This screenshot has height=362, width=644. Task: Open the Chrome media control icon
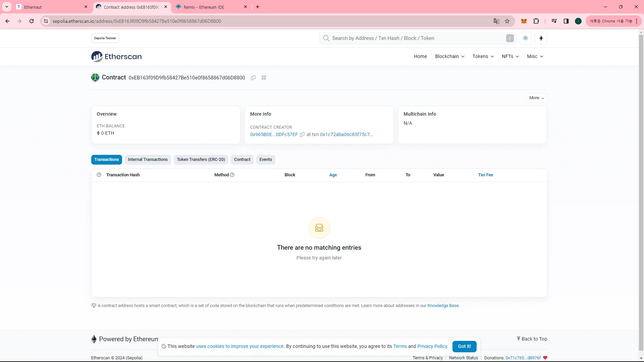554,21
